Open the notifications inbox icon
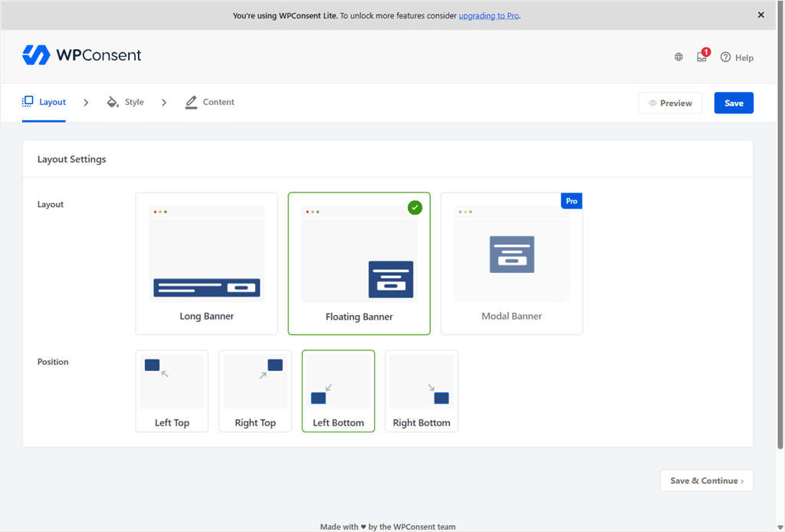 pyautogui.click(x=702, y=57)
